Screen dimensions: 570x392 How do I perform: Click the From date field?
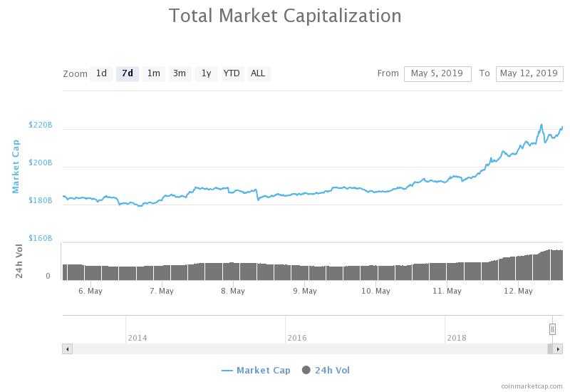pyautogui.click(x=437, y=73)
